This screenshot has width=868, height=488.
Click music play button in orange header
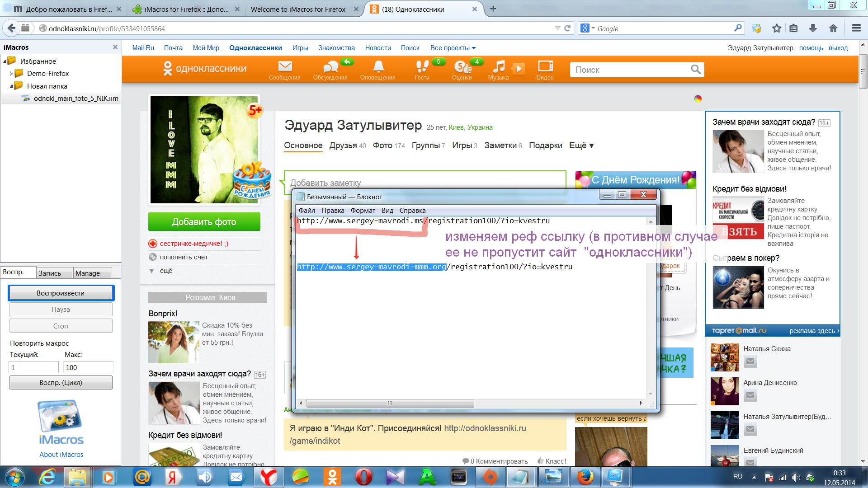tap(519, 69)
